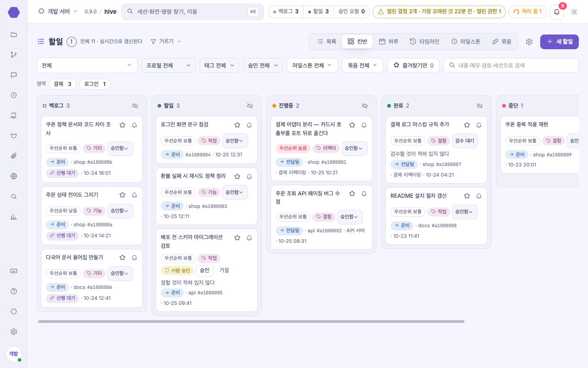This screenshot has width=588, height=368.
Task: Open the clock history icon in sidebar
Action: (14, 95)
